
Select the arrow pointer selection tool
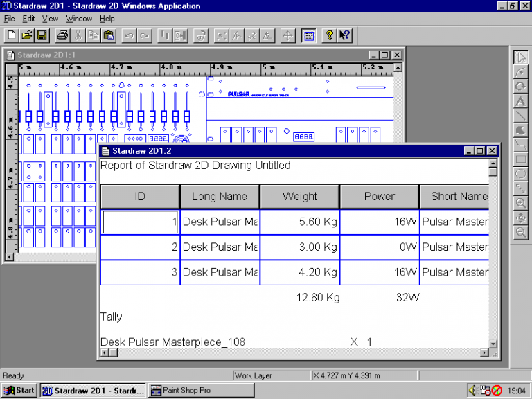[520, 57]
